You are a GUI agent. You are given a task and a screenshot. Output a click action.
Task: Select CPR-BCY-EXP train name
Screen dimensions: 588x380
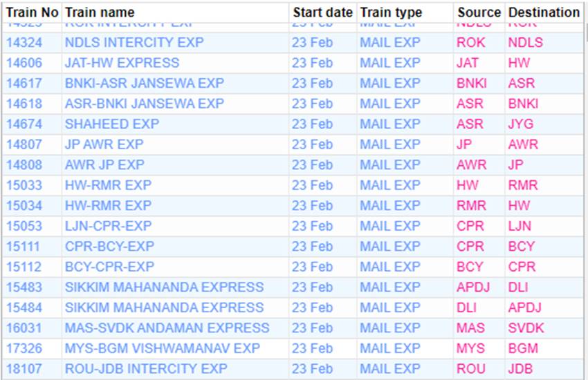(x=109, y=247)
